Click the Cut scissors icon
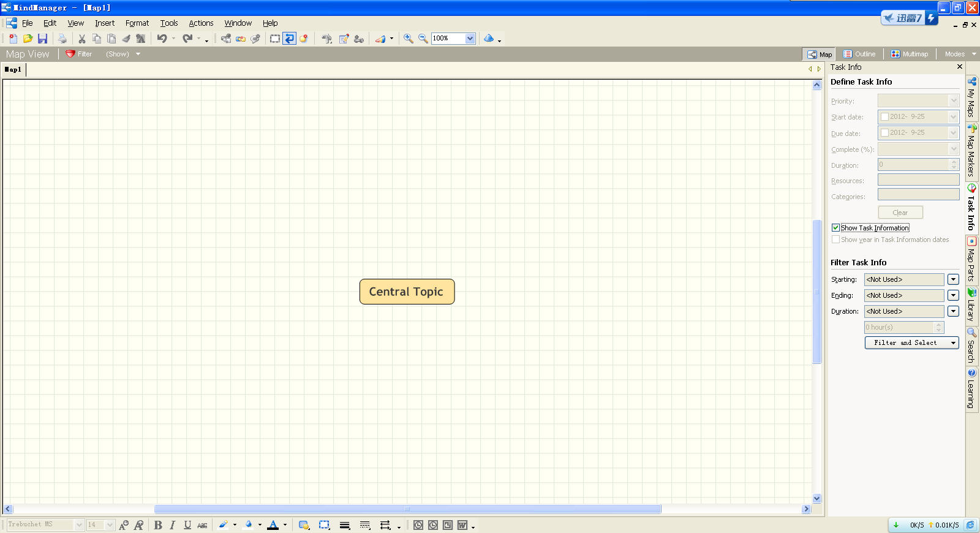 pyautogui.click(x=82, y=39)
